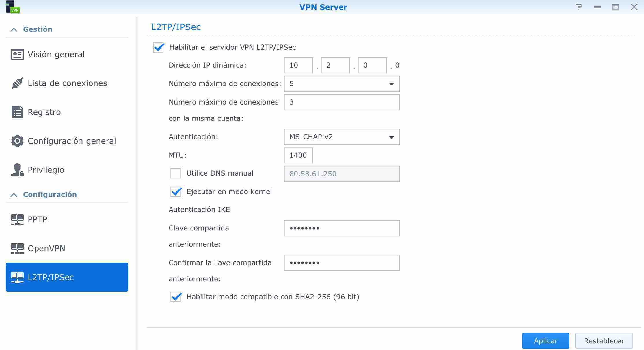Click VPN Server app icon in title bar
This screenshot has height=350, width=644.
(x=12, y=7)
